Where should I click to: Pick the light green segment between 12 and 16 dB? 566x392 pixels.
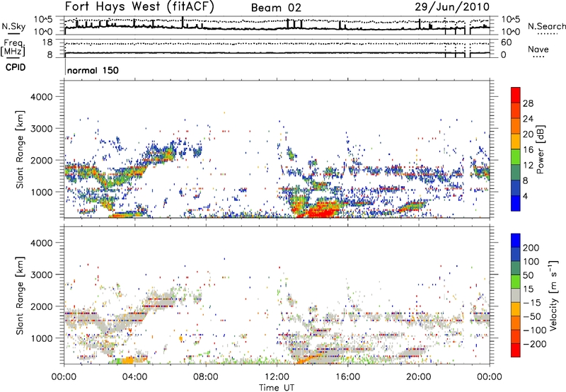click(516, 156)
